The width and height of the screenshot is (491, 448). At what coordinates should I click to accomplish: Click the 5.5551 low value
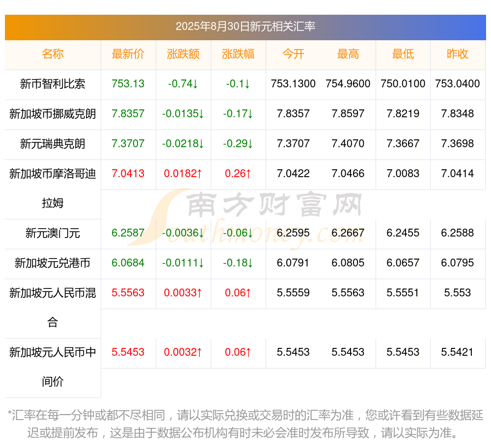coord(403,293)
